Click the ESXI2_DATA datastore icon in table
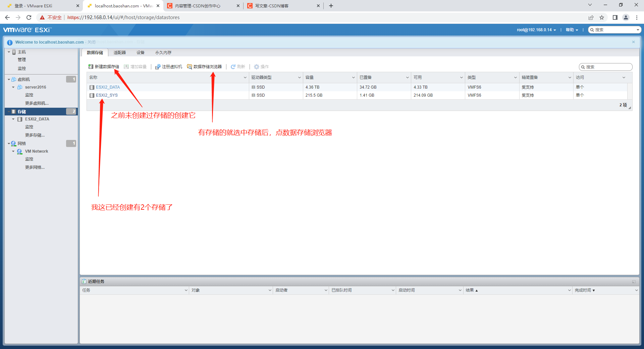 (92, 87)
